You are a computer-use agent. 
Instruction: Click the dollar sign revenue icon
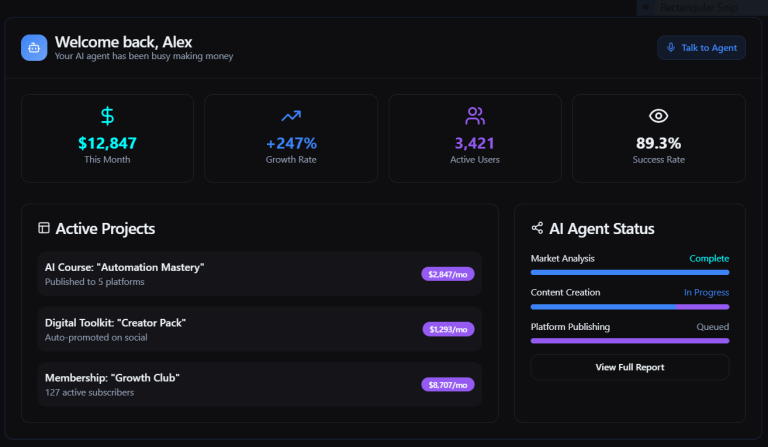tap(107, 116)
